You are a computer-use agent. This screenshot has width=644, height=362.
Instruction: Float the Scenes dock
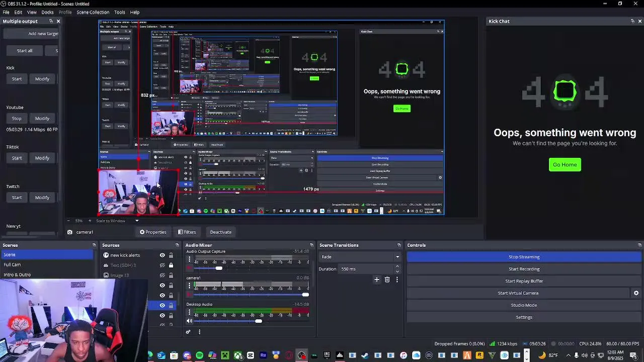click(94, 245)
